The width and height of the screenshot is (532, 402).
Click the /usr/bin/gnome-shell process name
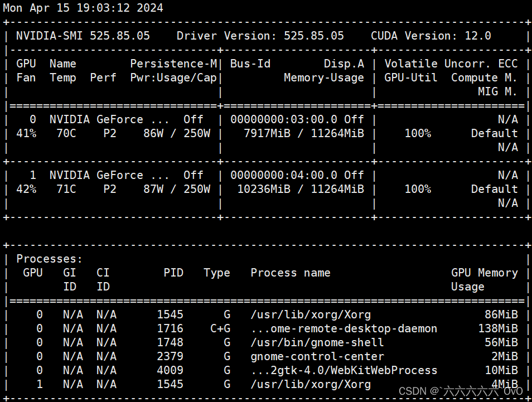[316, 342]
